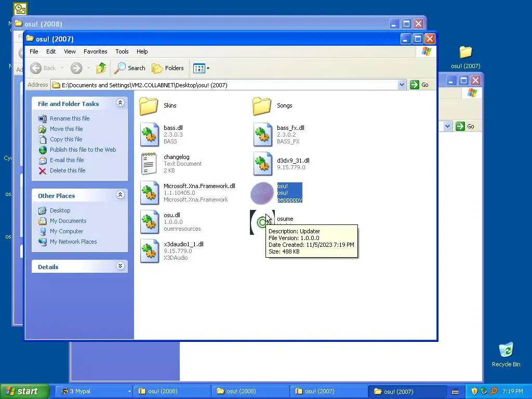Viewport: 532px width, 399px height.
Task: Click the security shield tray icon
Action: [474, 391]
